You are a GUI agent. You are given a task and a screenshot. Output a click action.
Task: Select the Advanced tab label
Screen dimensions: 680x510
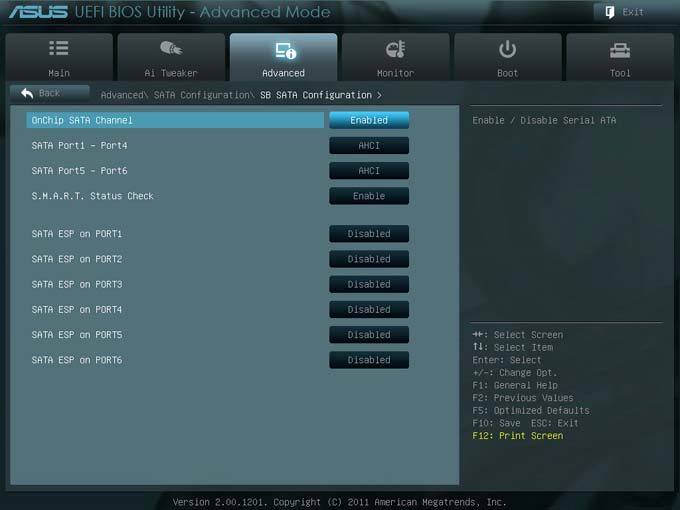point(283,73)
